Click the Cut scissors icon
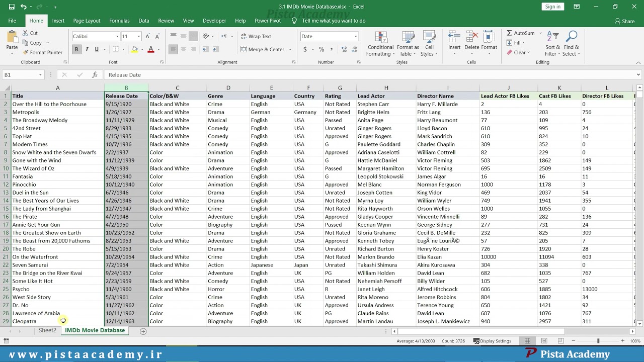Image resolution: width=644 pixels, height=362 pixels. click(x=26, y=33)
